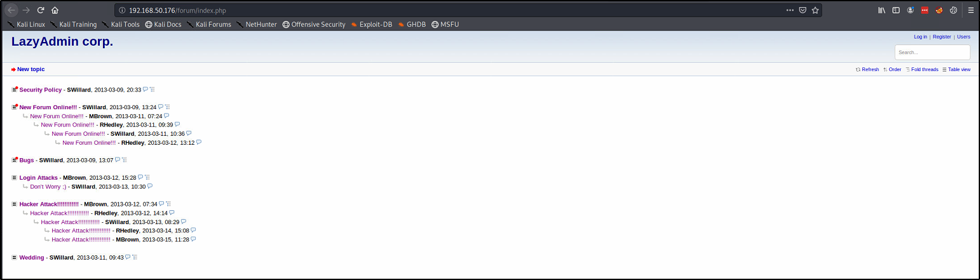Show sidebars icon in browser toolbar
This screenshot has height=280, width=980.
896,10
